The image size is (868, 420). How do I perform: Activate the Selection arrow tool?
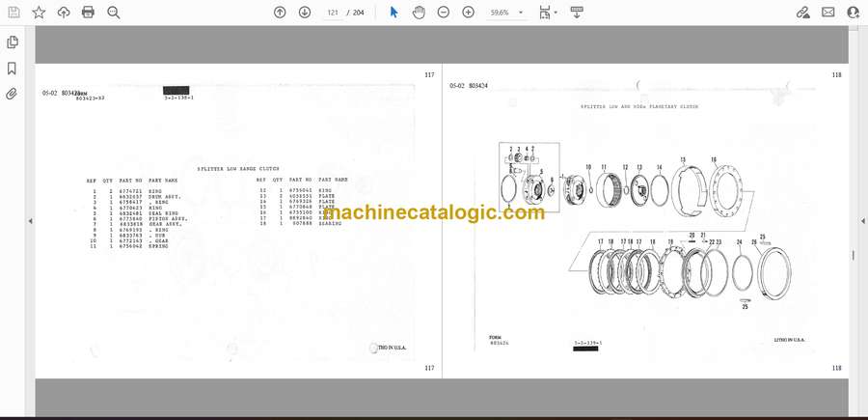coord(393,13)
